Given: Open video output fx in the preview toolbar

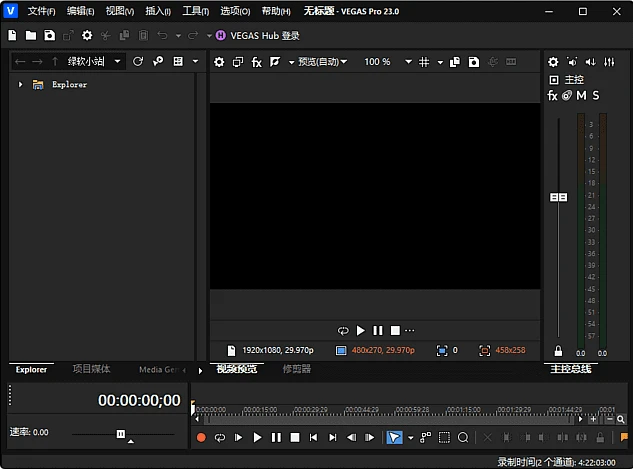Looking at the screenshot, I should coord(257,62).
